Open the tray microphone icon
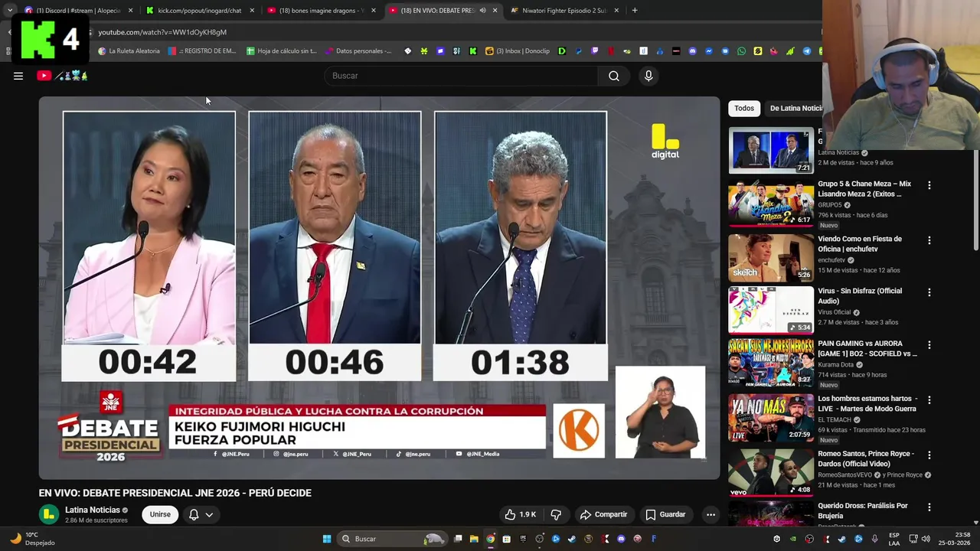This screenshot has height=551, width=980. pos(874,539)
